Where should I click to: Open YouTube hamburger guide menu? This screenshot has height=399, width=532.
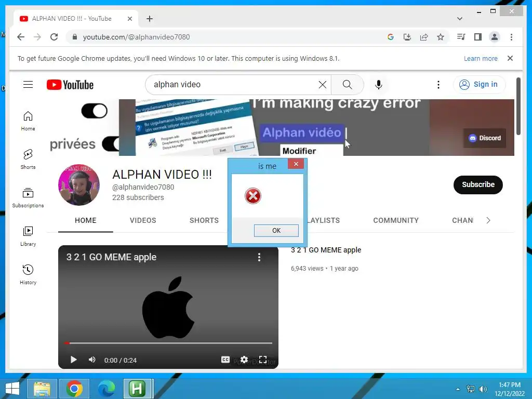tap(28, 85)
